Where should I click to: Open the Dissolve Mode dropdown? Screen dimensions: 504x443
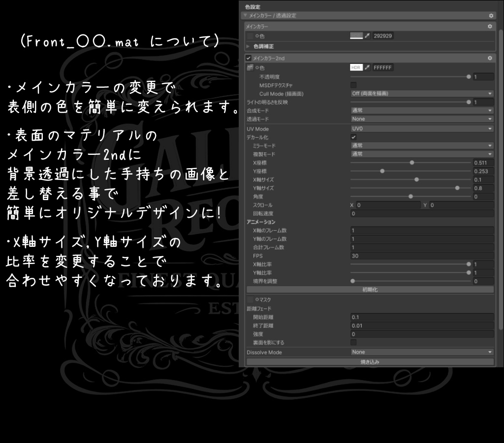click(421, 352)
